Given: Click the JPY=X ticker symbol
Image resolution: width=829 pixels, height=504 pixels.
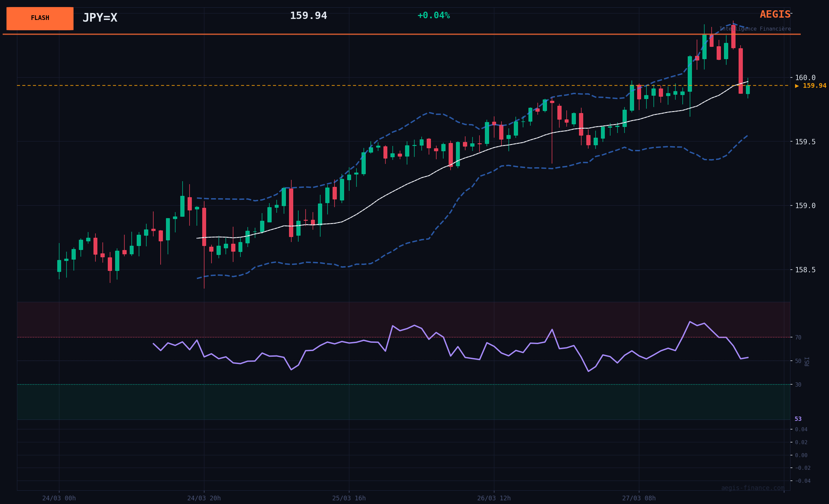Looking at the screenshot, I should coord(100,18).
